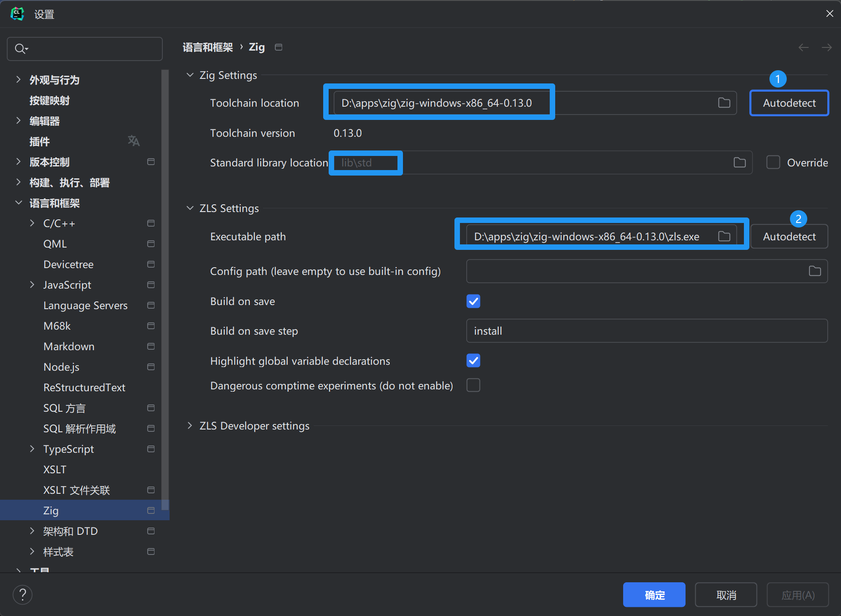
Task: Click project icon beside Devicetree
Action: click(x=151, y=264)
